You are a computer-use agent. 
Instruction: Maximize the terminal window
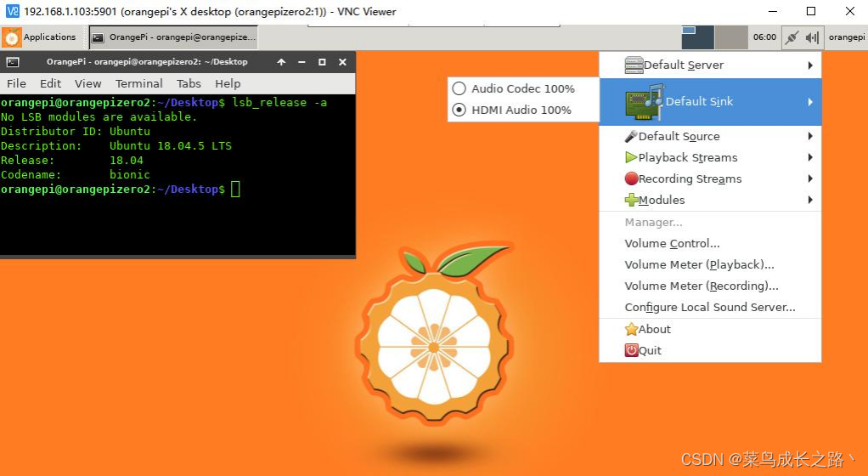pyautogui.click(x=322, y=62)
